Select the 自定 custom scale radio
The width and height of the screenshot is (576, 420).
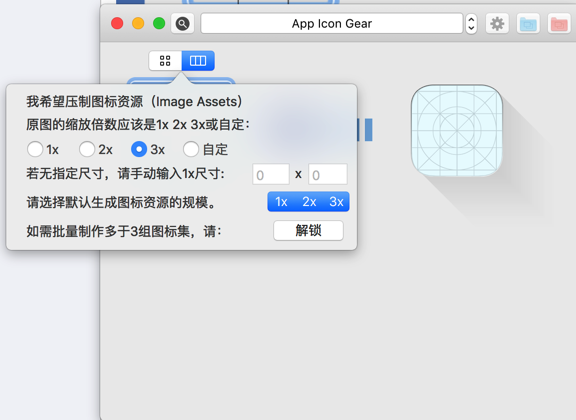click(191, 150)
